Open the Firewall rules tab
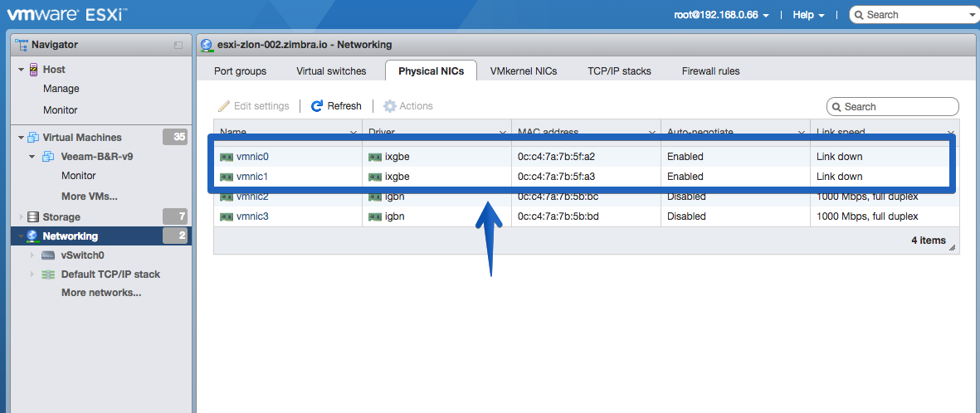 coord(710,71)
